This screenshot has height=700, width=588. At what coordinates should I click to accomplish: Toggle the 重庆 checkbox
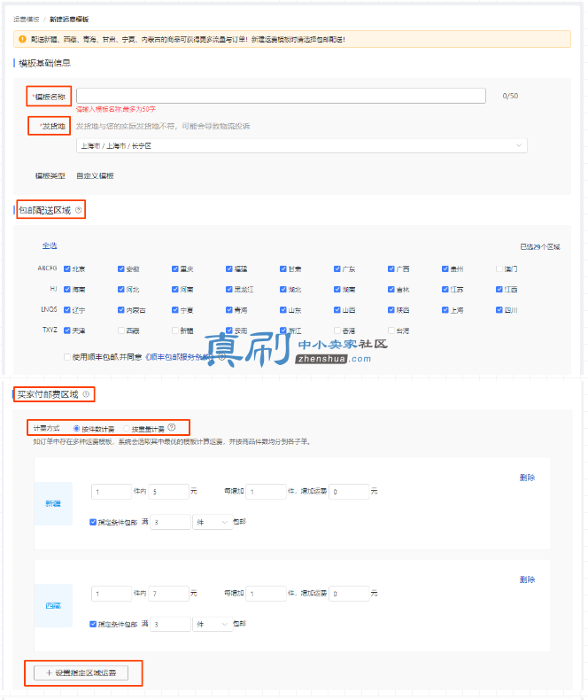(x=174, y=268)
